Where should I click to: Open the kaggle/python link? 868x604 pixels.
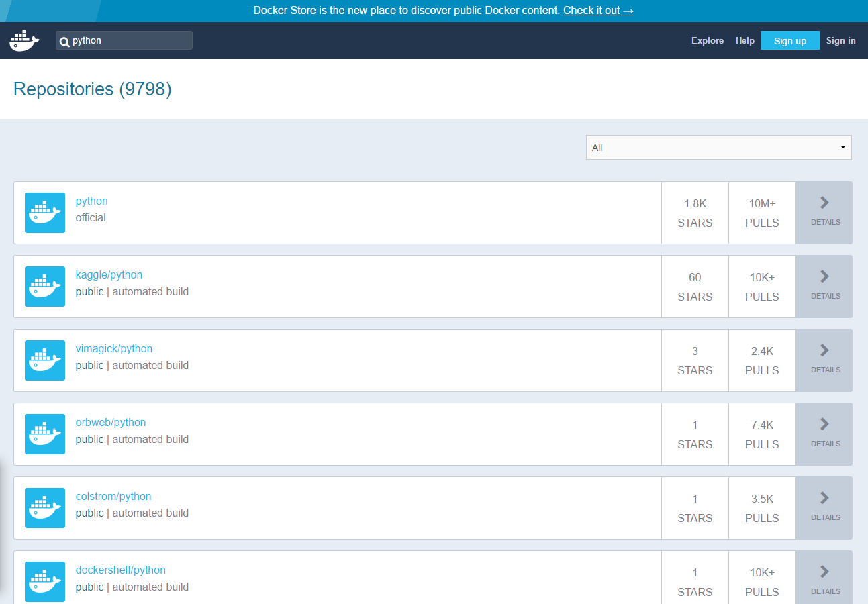click(109, 275)
